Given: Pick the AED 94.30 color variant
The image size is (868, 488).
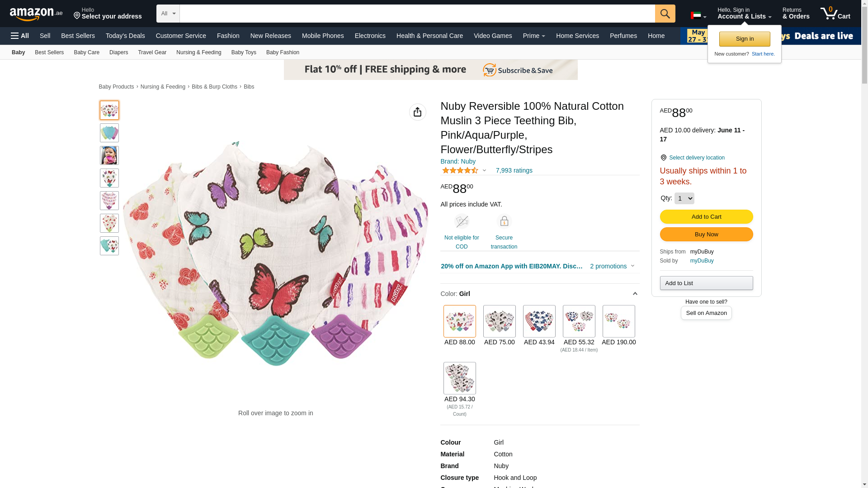Looking at the screenshot, I should (459, 378).
